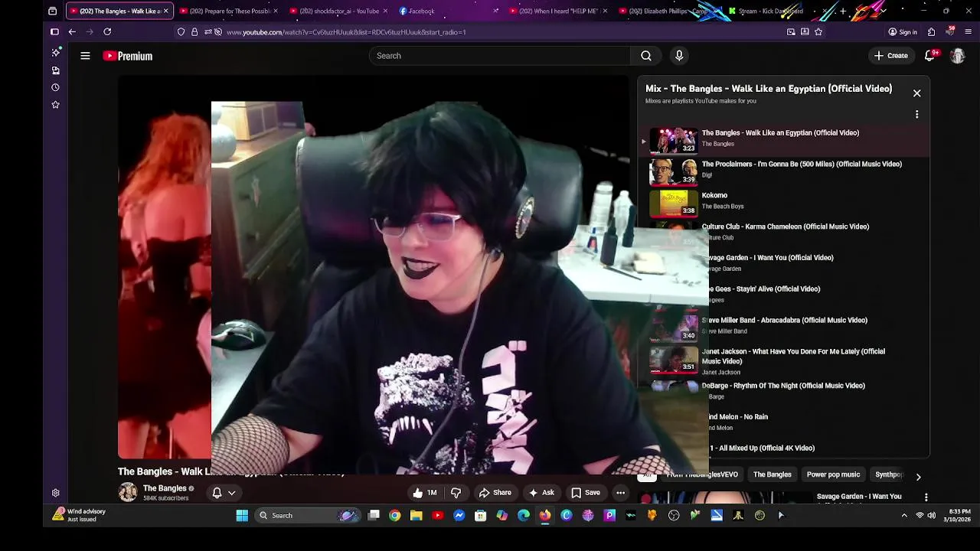Open the volume speaker tray icon

coord(932,516)
